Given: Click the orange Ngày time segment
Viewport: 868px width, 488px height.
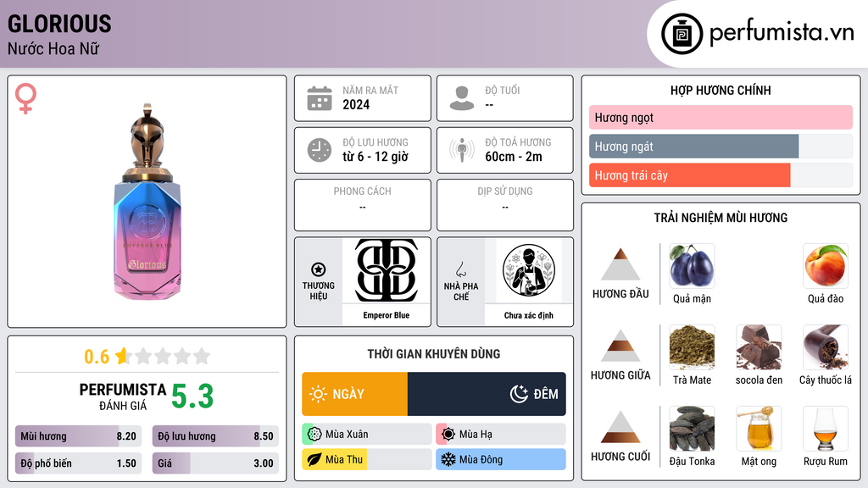Looking at the screenshot, I should coord(355,394).
